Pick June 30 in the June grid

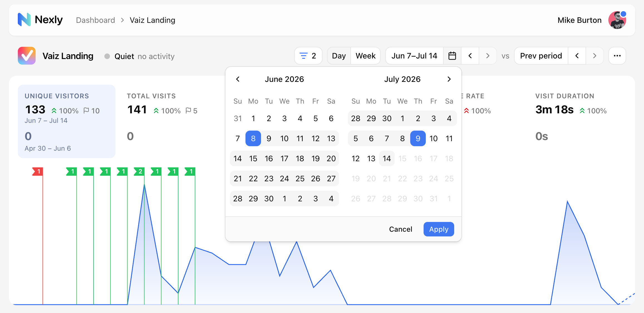pyautogui.click(x=269, y=199)
